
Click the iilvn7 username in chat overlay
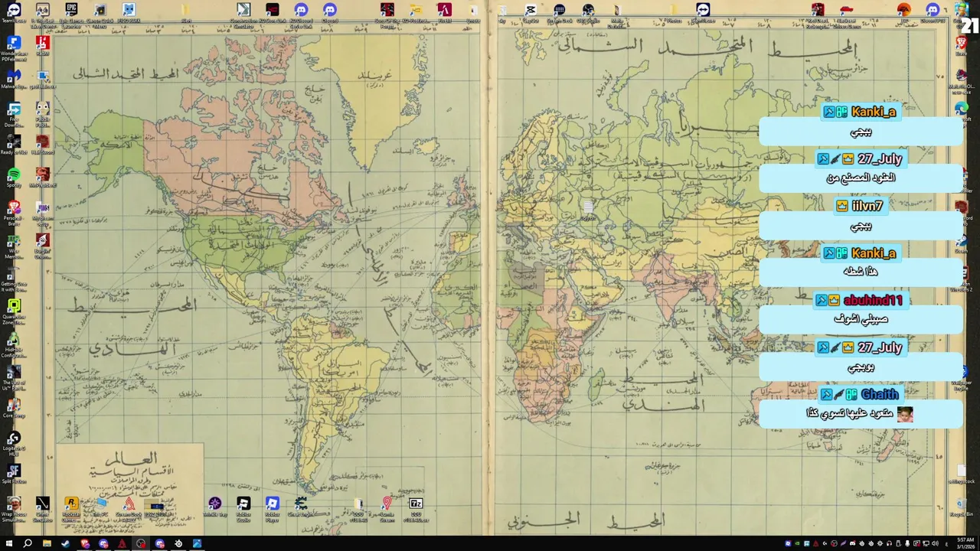[867, 206]
